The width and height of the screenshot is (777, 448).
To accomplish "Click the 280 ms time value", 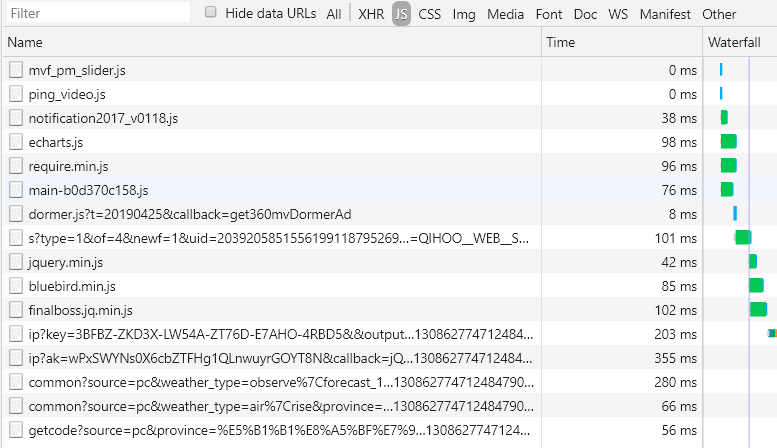I will [x=675, y=383].
